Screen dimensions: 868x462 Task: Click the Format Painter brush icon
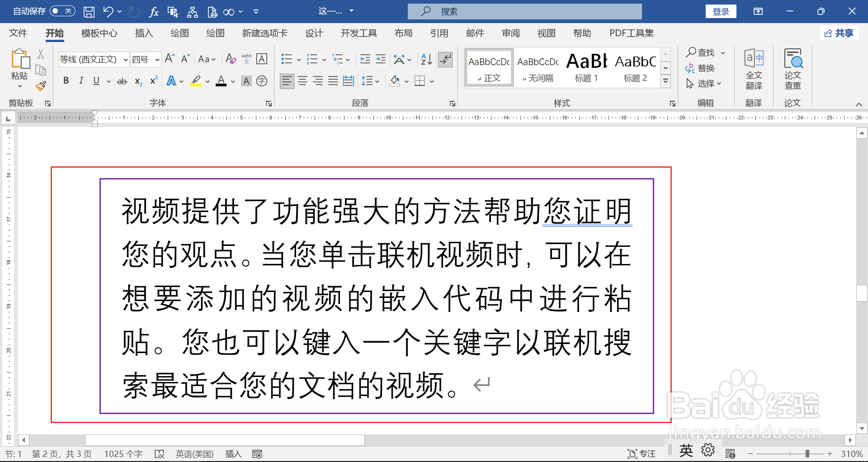pos(41,86)
